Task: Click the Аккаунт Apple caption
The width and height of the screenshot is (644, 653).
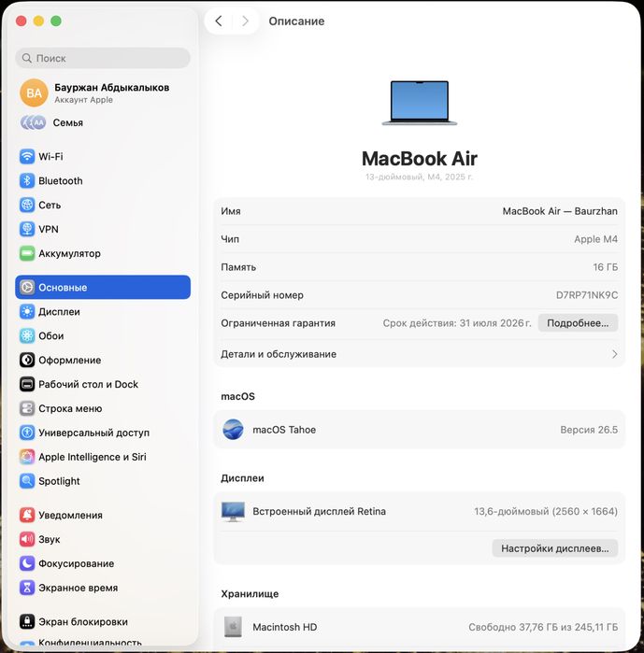Action: tap(83, 100)
